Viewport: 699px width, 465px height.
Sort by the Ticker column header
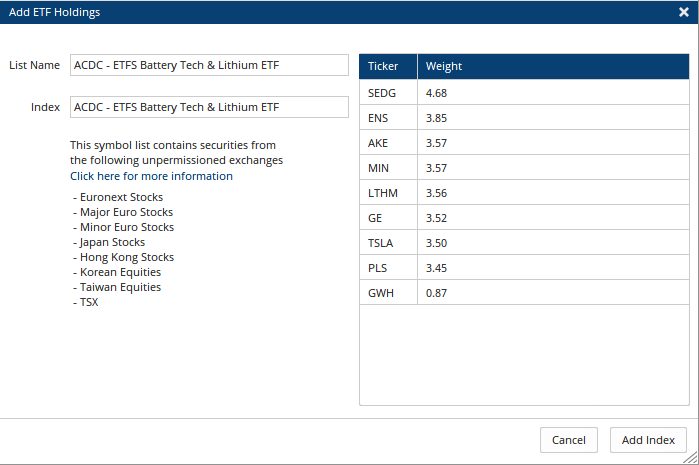click(x=388, y=66)
